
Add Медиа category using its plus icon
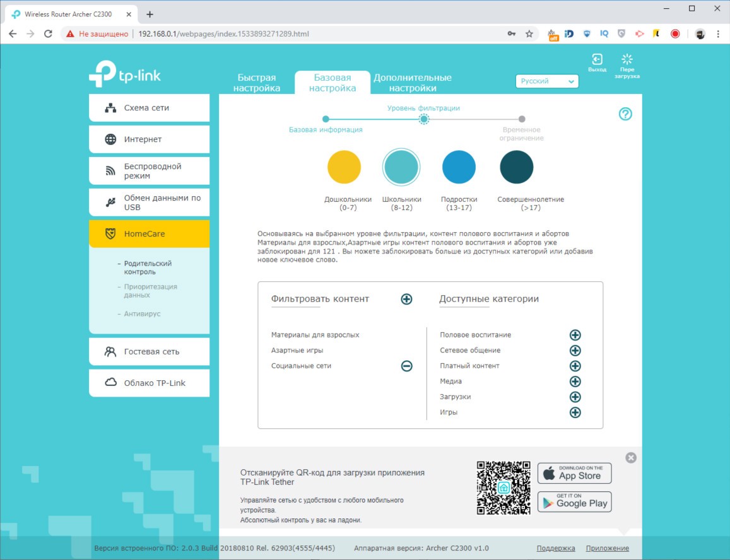pos(575,382)
